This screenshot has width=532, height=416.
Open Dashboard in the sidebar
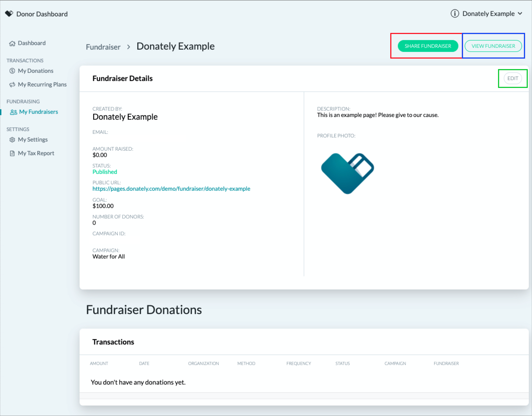[32, 43]
